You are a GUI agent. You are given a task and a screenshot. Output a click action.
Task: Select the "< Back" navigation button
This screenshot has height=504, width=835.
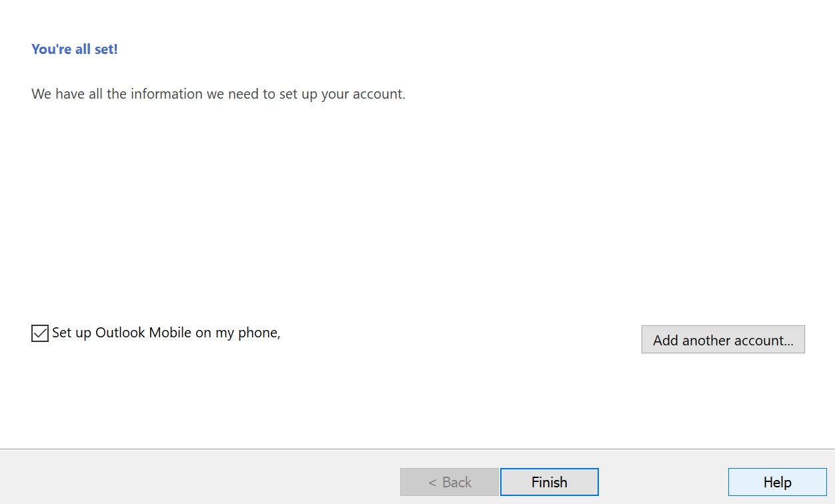[449, 482]
